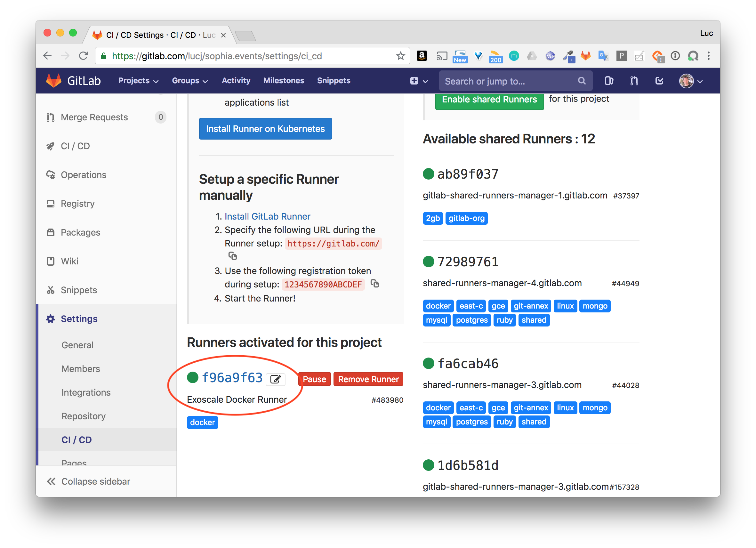The height and width of the screenshot is (548, 756).
Task: Click the edit pencil icon beside runner f96a9f63
Action: pos(275,379)
